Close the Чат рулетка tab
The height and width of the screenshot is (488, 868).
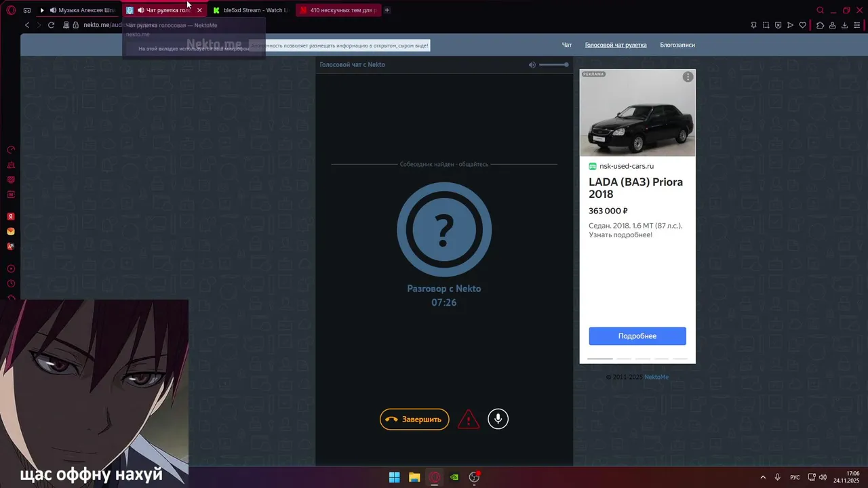pyautogui.click(x=199, y=10)
